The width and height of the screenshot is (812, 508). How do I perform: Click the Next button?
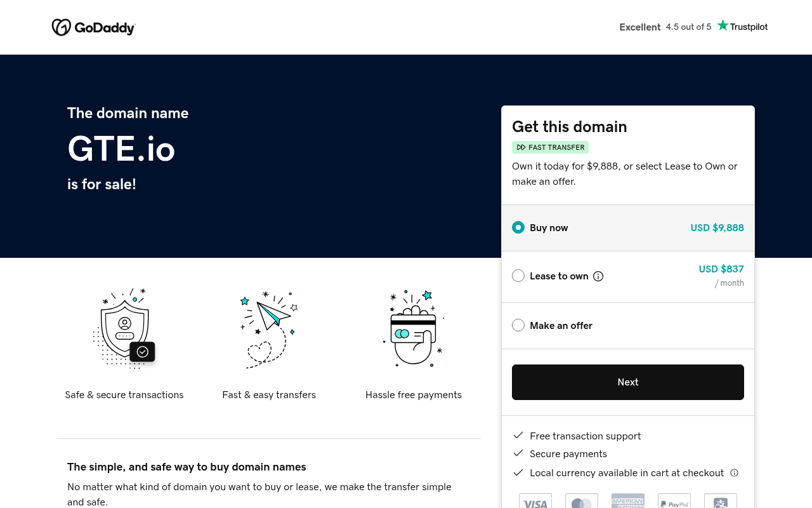pyautogui.click(x=628, y=382)
